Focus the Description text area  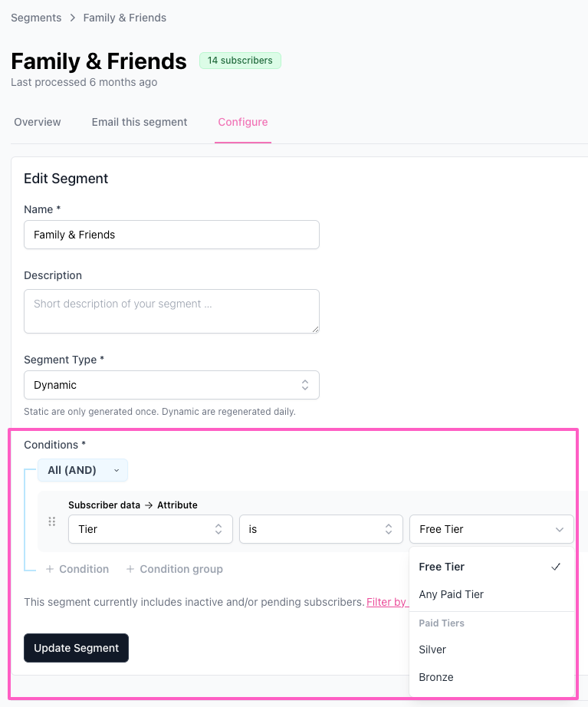click(172, 311)
